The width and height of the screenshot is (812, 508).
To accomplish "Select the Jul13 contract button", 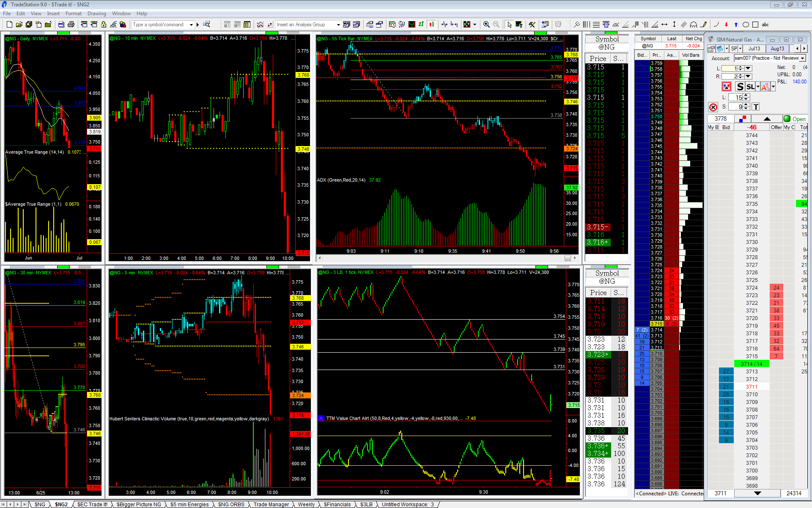I will tap(754, 49).
